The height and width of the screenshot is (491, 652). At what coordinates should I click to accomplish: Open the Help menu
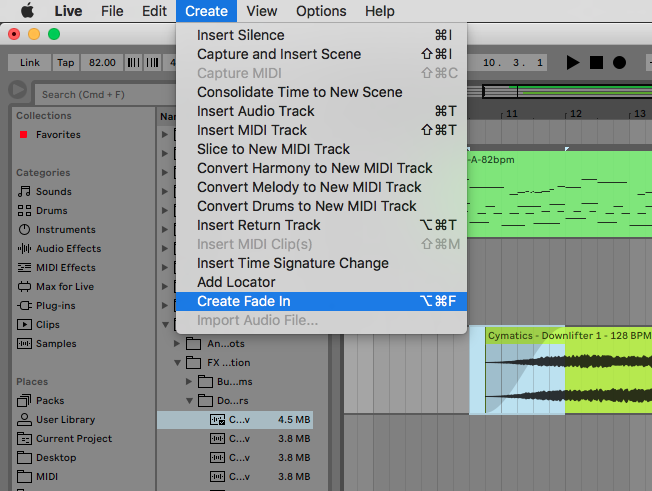(x=380, y=11)
